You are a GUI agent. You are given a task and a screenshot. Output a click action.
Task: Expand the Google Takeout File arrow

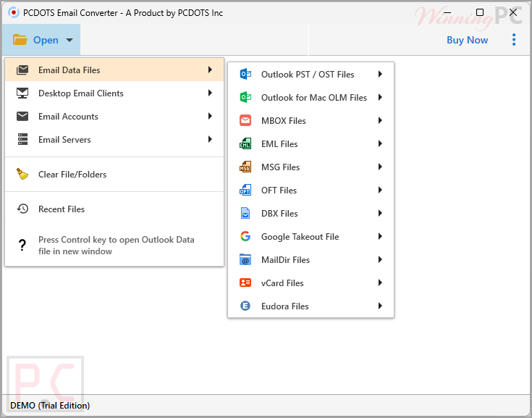click(x=380, y=236)
